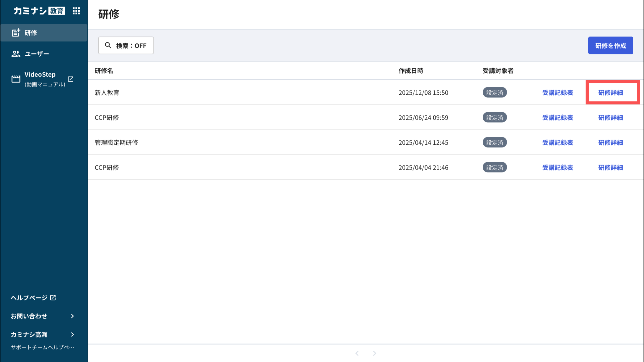
Task: Click カミナシ教育 logo
Action: pyautogui.click(x=39, y=11)
